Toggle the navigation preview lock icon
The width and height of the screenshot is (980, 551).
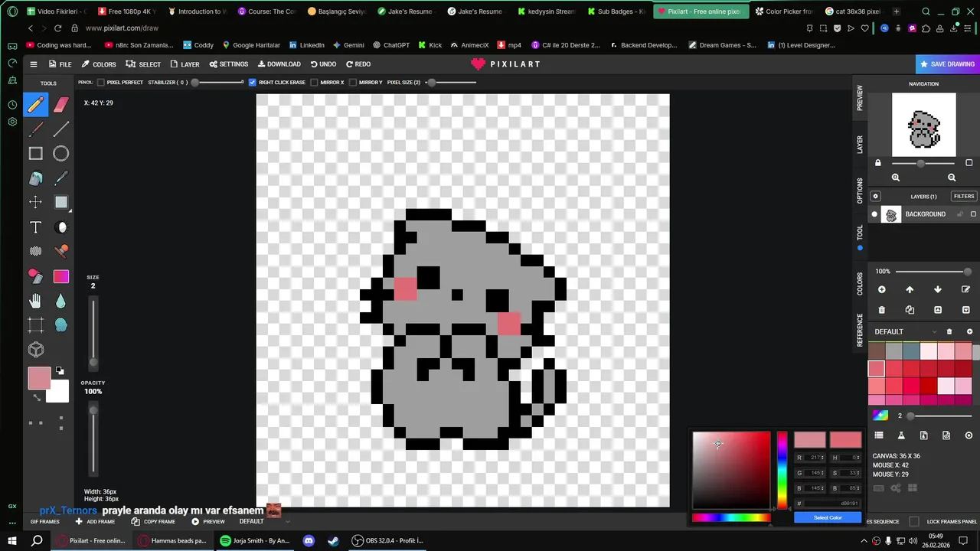[x=877, y=162]
